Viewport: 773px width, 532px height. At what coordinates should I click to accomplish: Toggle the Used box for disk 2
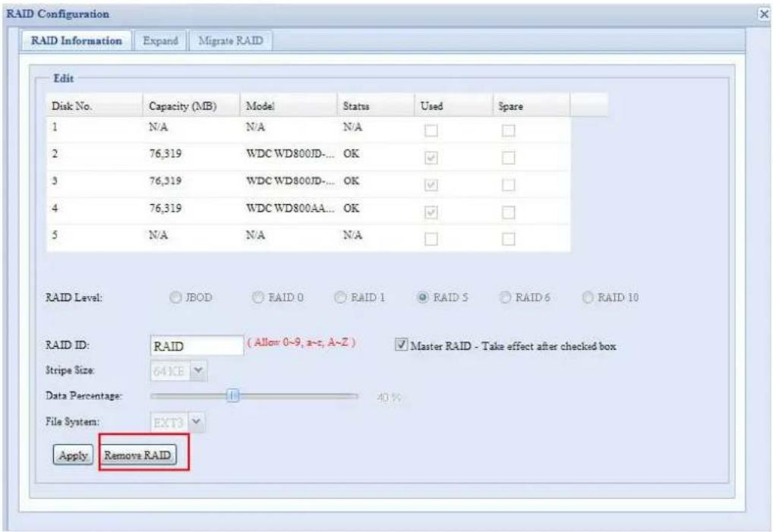[431, 158]
